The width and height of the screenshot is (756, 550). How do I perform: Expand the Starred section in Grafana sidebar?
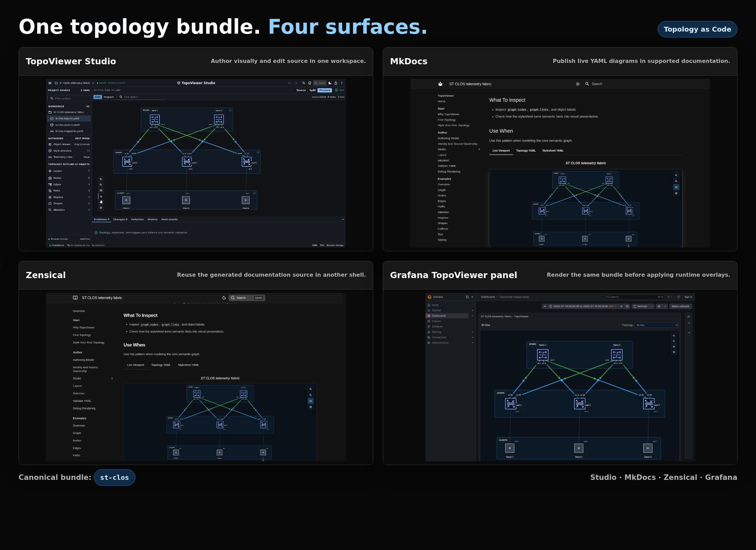[472, 310]
